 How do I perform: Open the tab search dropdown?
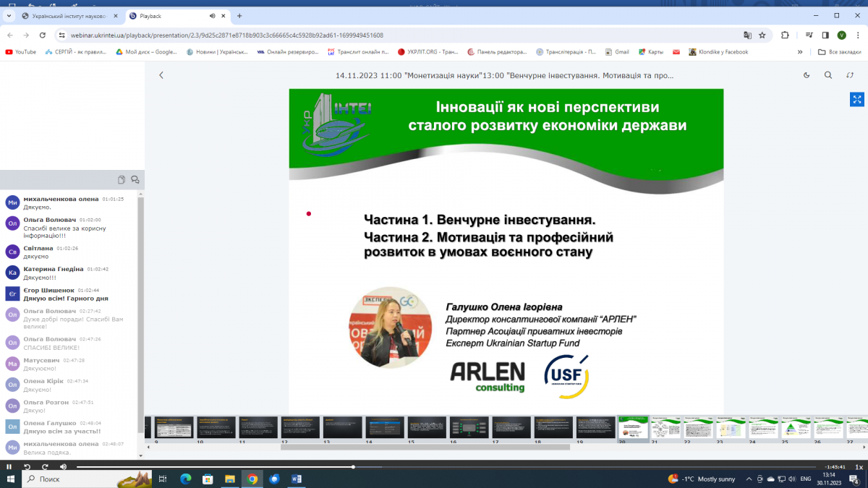click(x=9, y=15)
